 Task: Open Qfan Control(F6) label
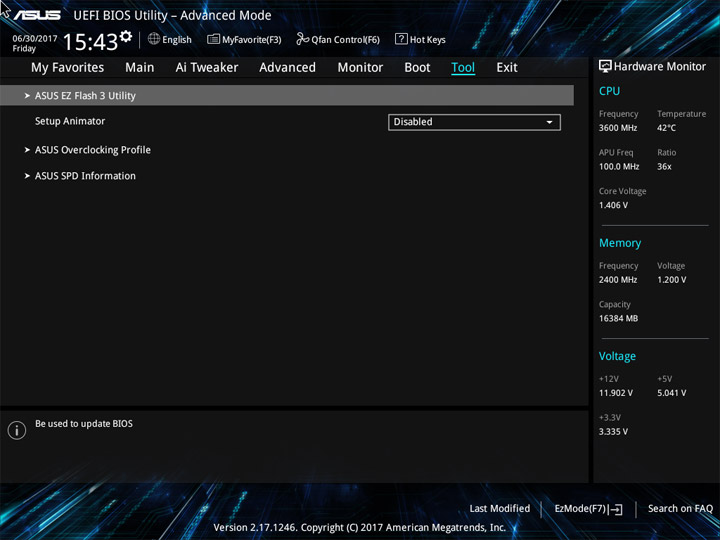point(345,40)
